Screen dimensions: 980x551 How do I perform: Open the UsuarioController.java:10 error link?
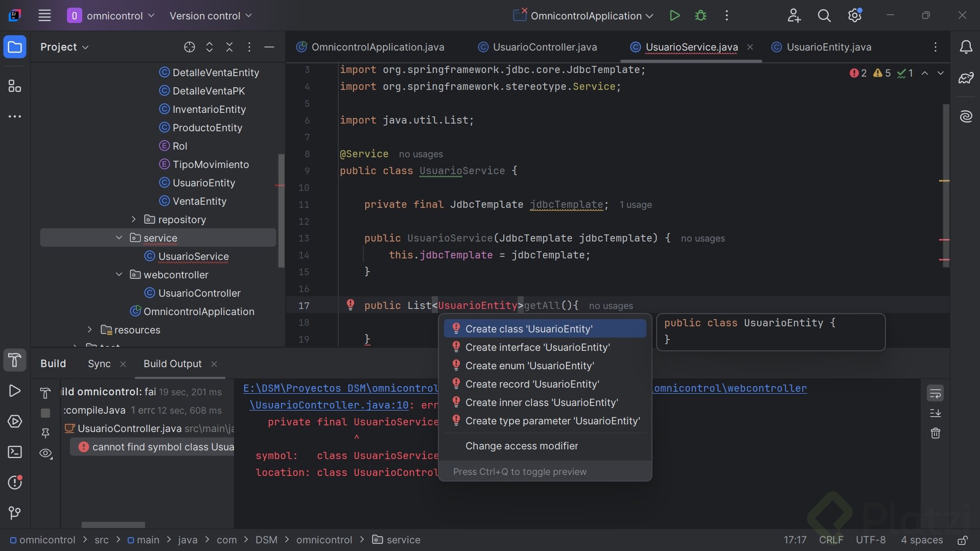[329, 405]
